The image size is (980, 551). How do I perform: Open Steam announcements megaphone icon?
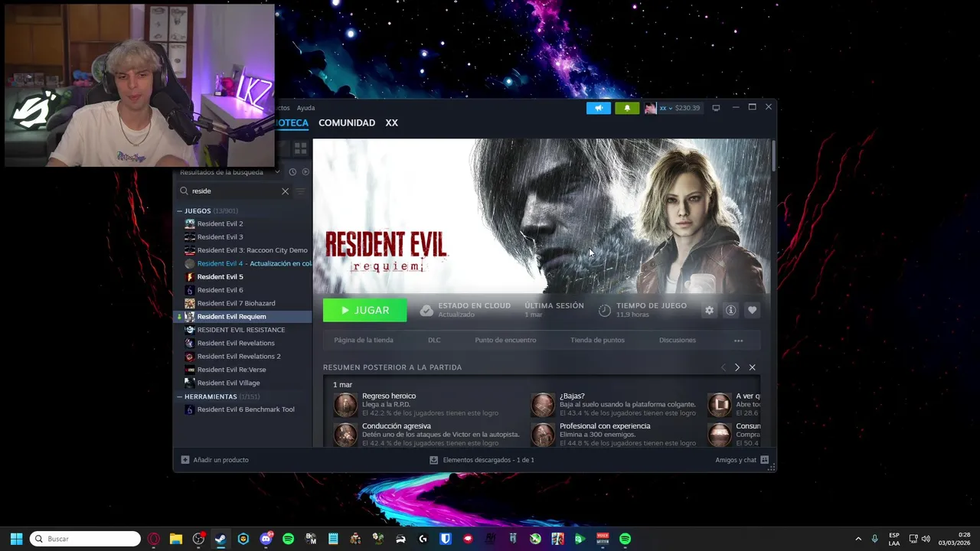599,108
